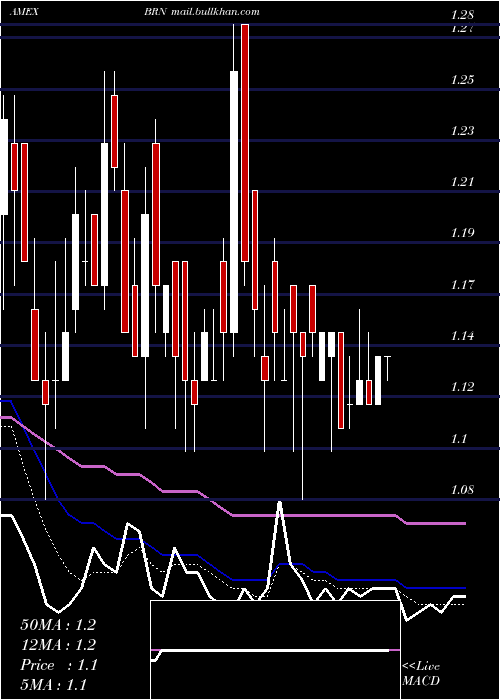The image size is (500, 700).
Task: Click the last small candle at chart end
Action: (x=388, y=368)
